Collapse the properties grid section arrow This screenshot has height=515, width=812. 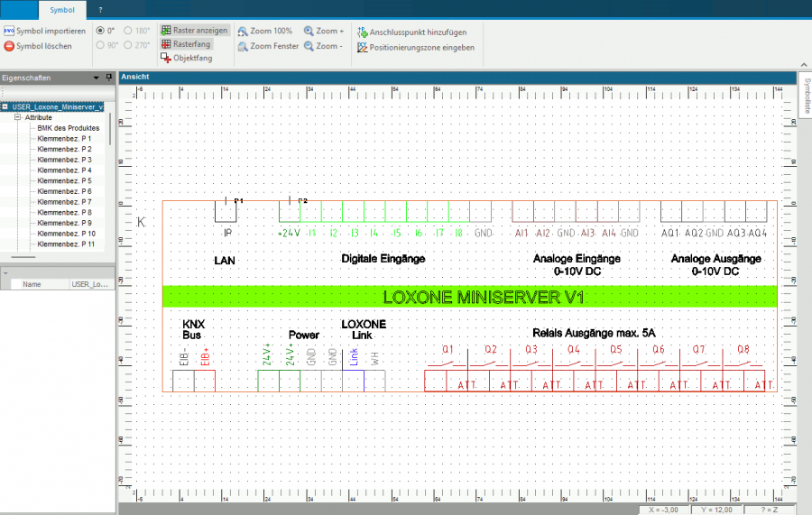click(x=5, y=272)
